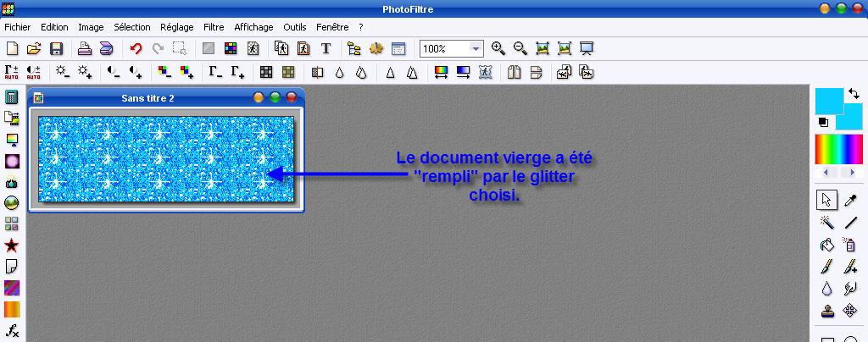Screen dimensions: 868x342
Task: Choose the Spray can tool
Action: click(850, 245)
